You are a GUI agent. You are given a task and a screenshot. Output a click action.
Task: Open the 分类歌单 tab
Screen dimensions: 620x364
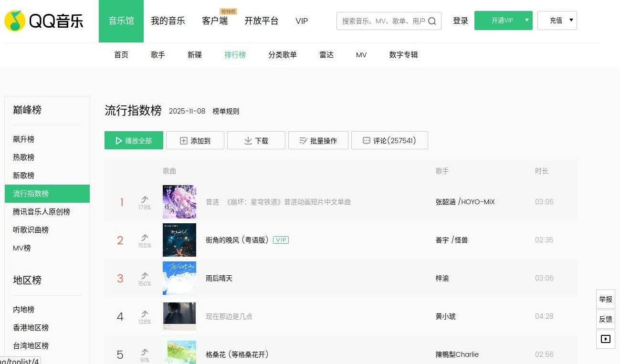click(283, 55)
